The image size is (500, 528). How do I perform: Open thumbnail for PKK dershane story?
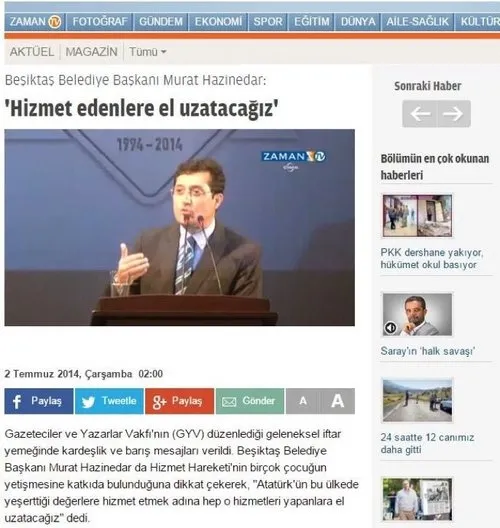(x=418, y=216)
